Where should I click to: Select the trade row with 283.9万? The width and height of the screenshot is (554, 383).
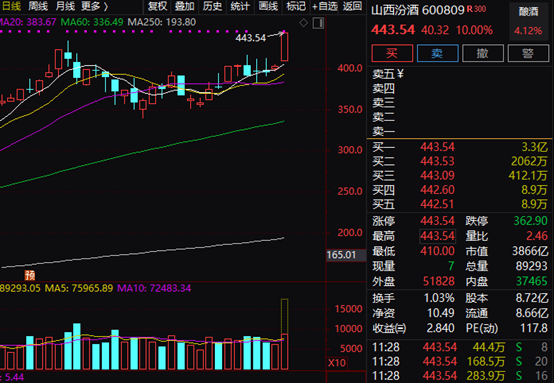click(x=459, y=376)
